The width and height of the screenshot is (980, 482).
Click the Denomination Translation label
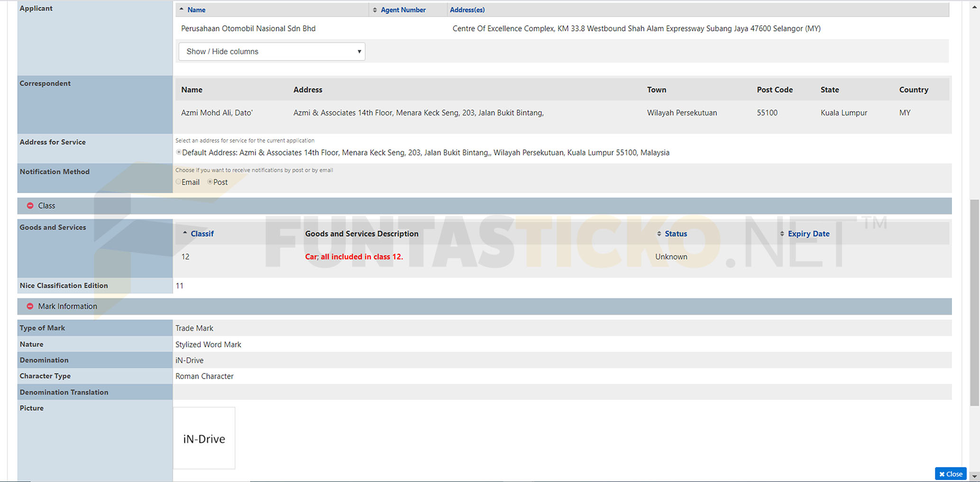[64, 392]
